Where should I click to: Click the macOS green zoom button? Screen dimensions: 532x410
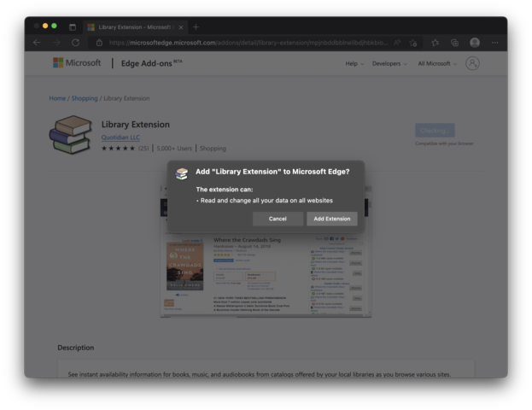(x=54, y=26)
